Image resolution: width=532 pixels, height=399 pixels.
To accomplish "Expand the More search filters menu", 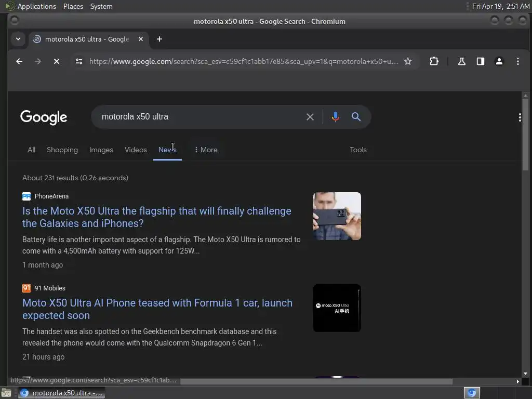I will coord(206,150).
